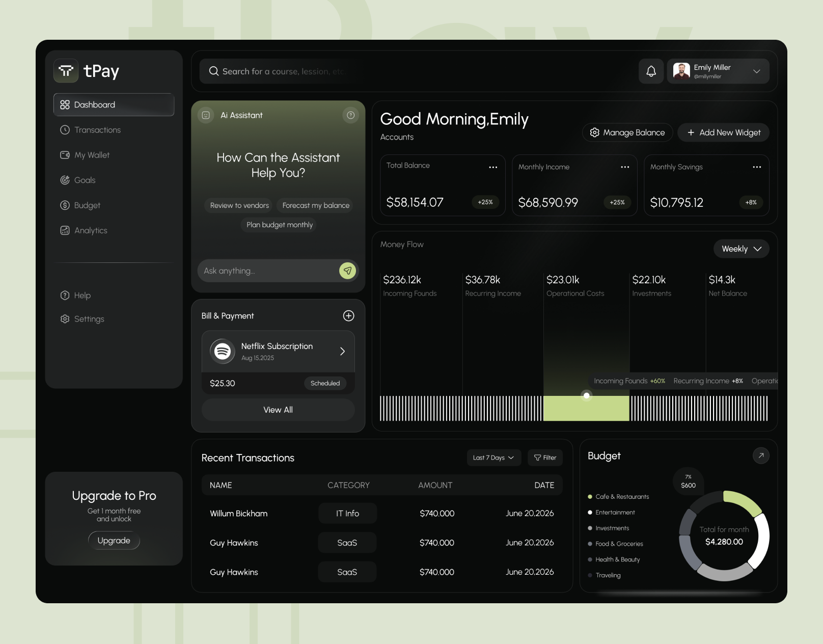Image resolution: width=823 pixels, height=644 pixels.
Task: Sort by the AMOUNT column header
Action: [435, 485]
